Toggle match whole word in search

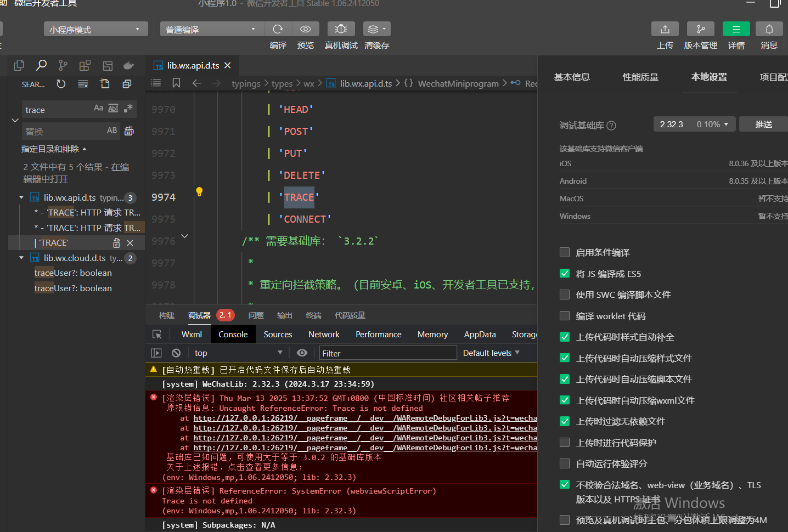click(113, 108)
